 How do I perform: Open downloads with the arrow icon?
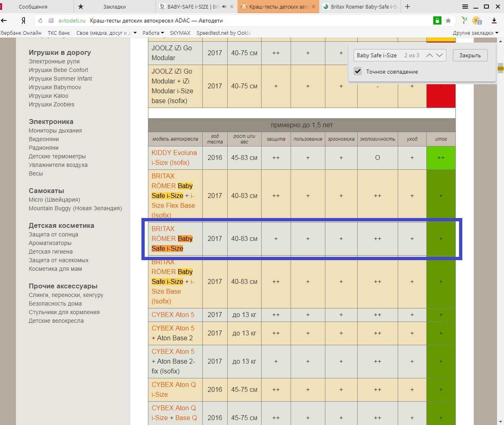494,20
